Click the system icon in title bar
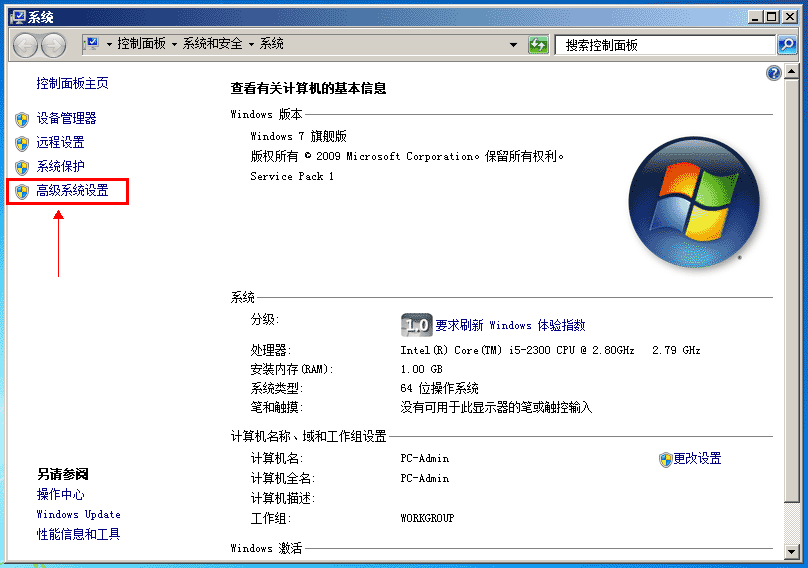Image resolution: width=808 pixels, height=568 pixels. 17,17
